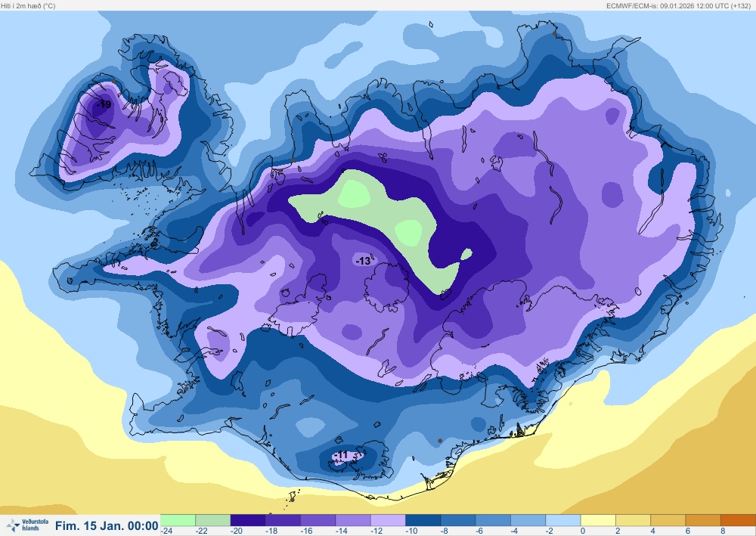
Task: Select the legend swatch between -22 and -20
Action: [212, 520]
